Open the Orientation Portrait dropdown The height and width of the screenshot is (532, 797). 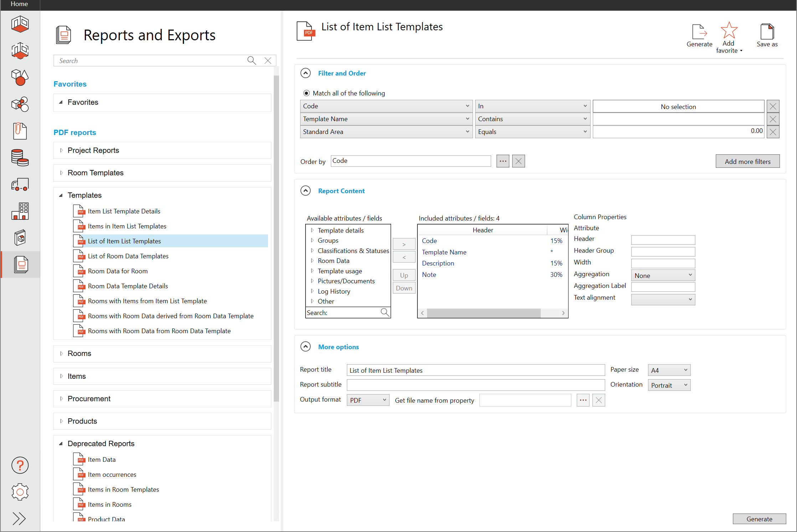(669, 385)
